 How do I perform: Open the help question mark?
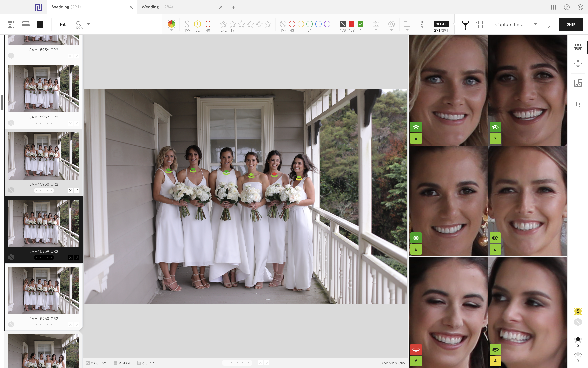coord(567,7)
